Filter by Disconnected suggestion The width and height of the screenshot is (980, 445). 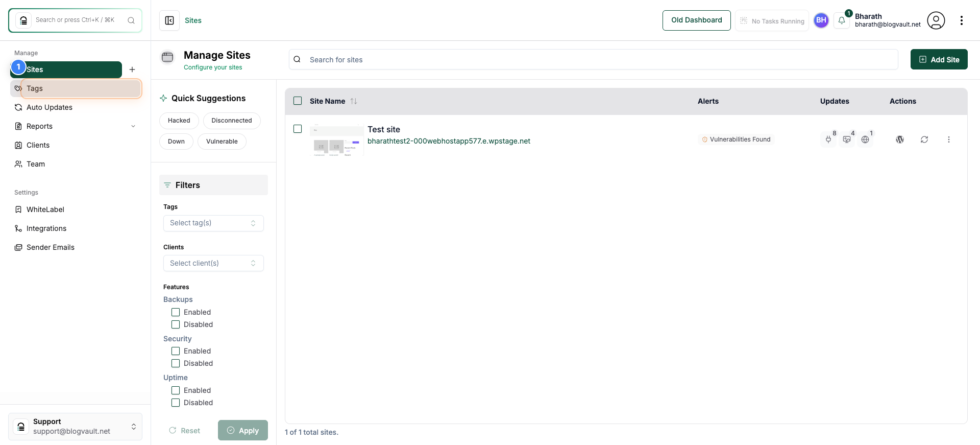tap(232, 121)
